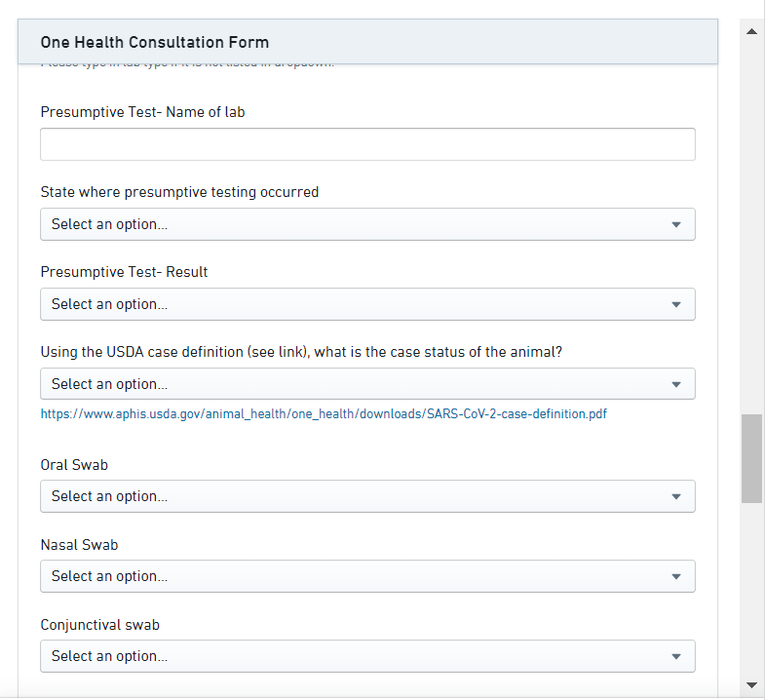765x700 pixels.
Task: Click the arrow icon on case status dropdown
Action: coord(676,384)
